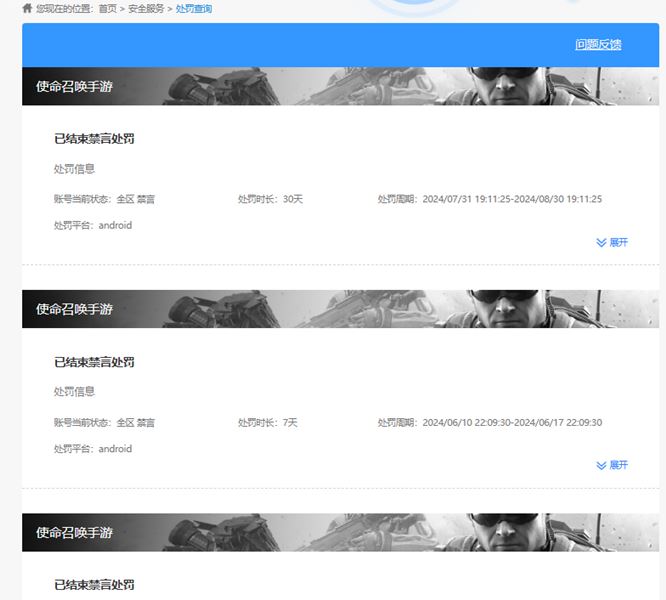Click the home icon in breadcrumb
666x600 pixels.
point(27,8)
